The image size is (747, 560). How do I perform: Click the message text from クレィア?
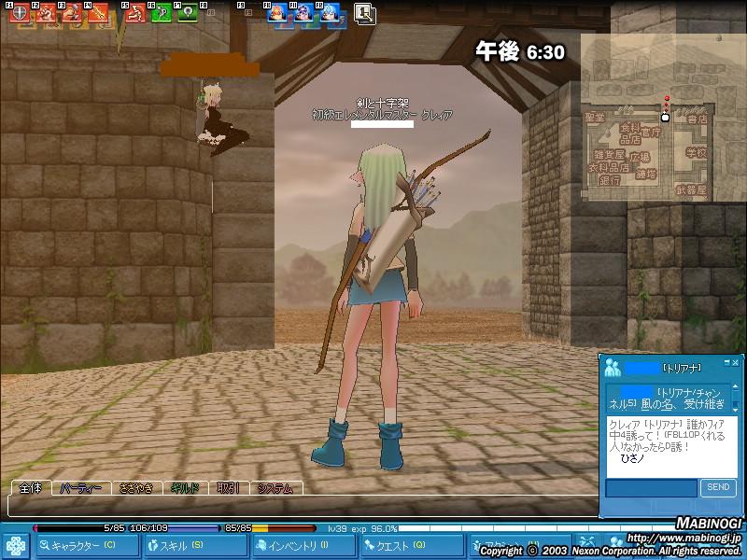(x=667, y=435)
